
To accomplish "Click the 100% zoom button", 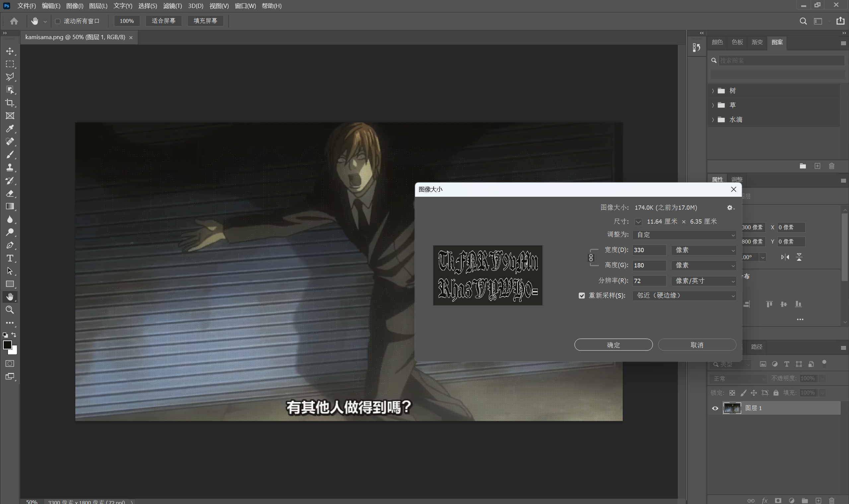I will pyautogui.click(x=127, y=21).
